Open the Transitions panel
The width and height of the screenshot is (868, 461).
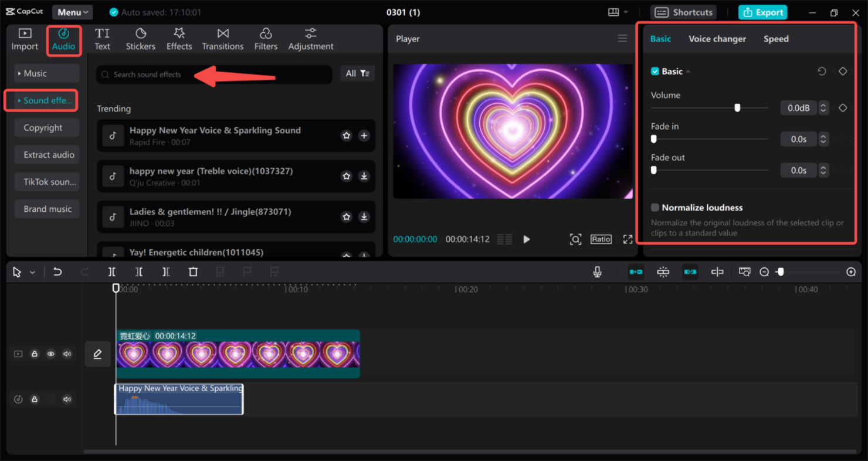[222, 39]
